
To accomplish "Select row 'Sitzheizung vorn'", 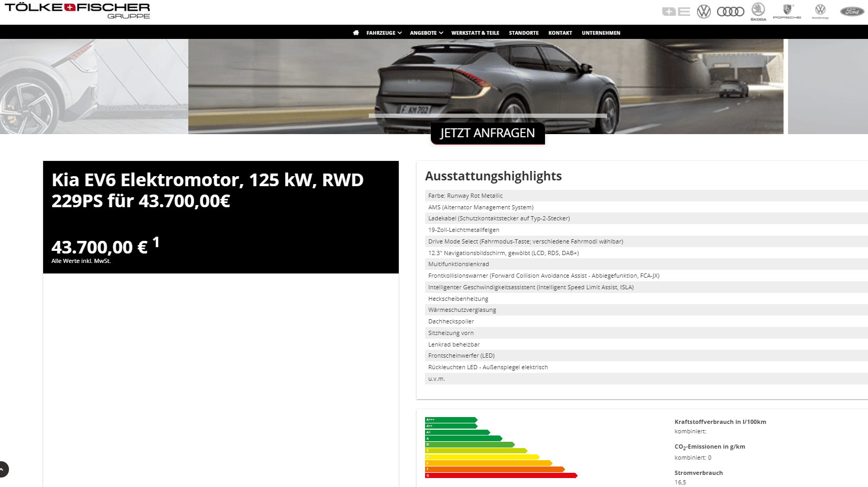I will pos(646,333).
